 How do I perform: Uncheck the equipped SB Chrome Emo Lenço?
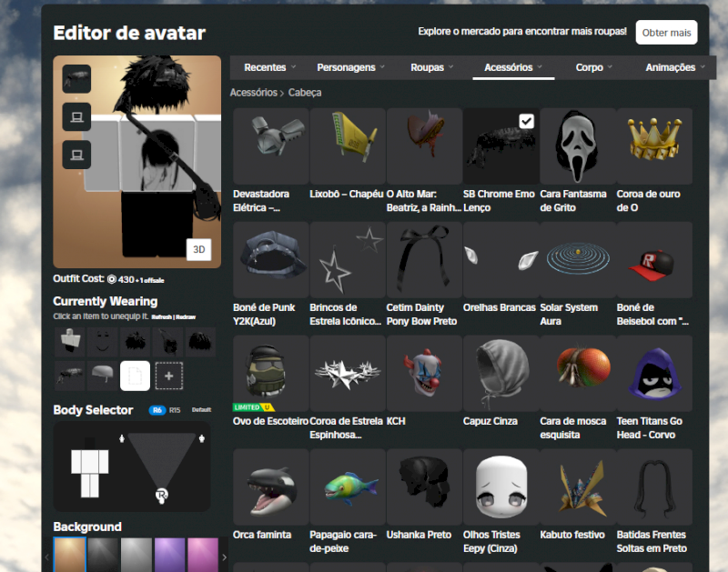tap(526, 121)
